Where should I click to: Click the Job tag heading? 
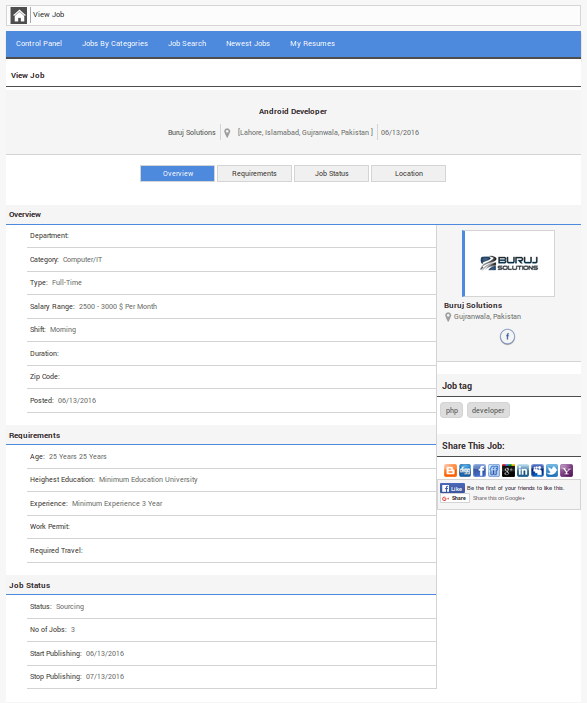(x=457, y=386)
